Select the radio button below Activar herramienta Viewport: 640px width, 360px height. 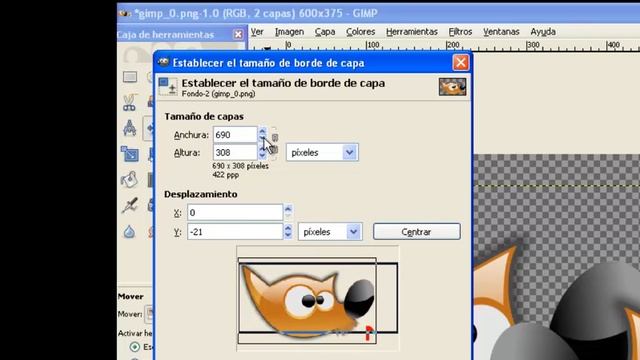tap(135, 347)
